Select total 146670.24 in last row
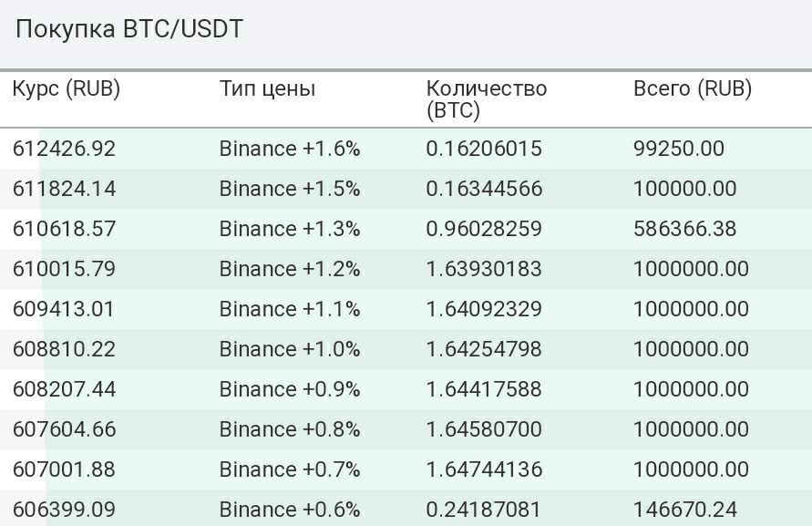The height and width of the screenshot is (526, 812). point(685,510)
